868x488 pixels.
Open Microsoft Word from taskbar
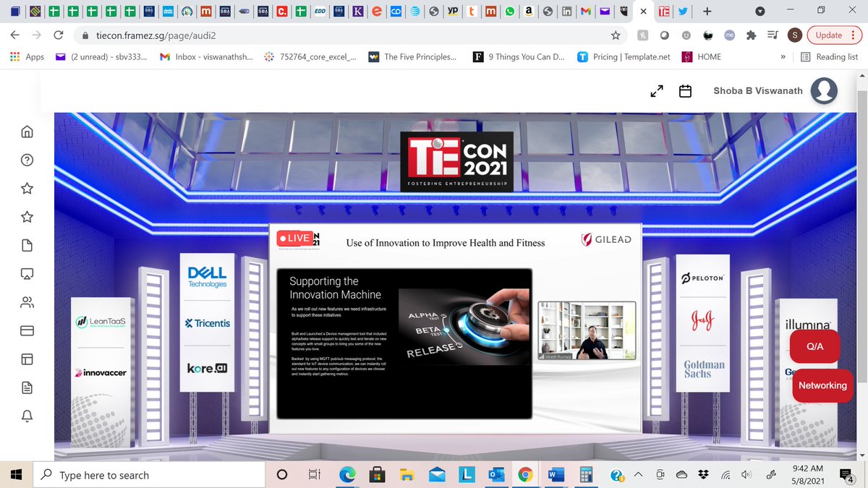556,475
